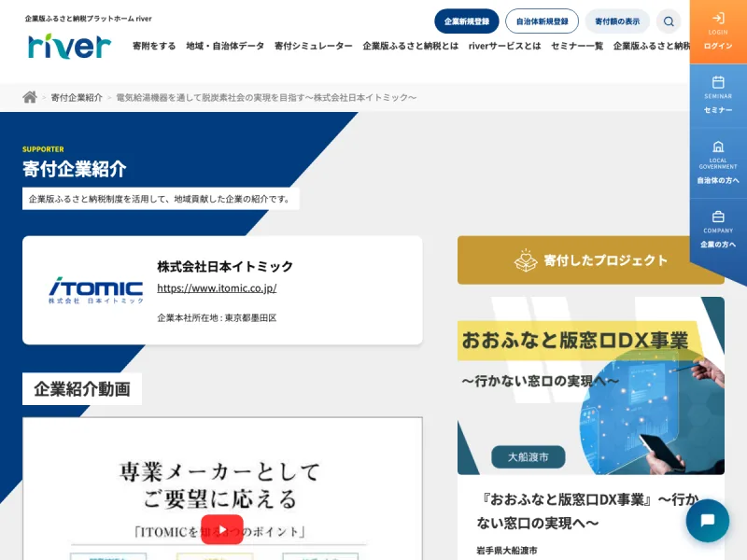The image size is (747, 560).
Task: Click 企業新規登録 button
Action: point(467,21)
